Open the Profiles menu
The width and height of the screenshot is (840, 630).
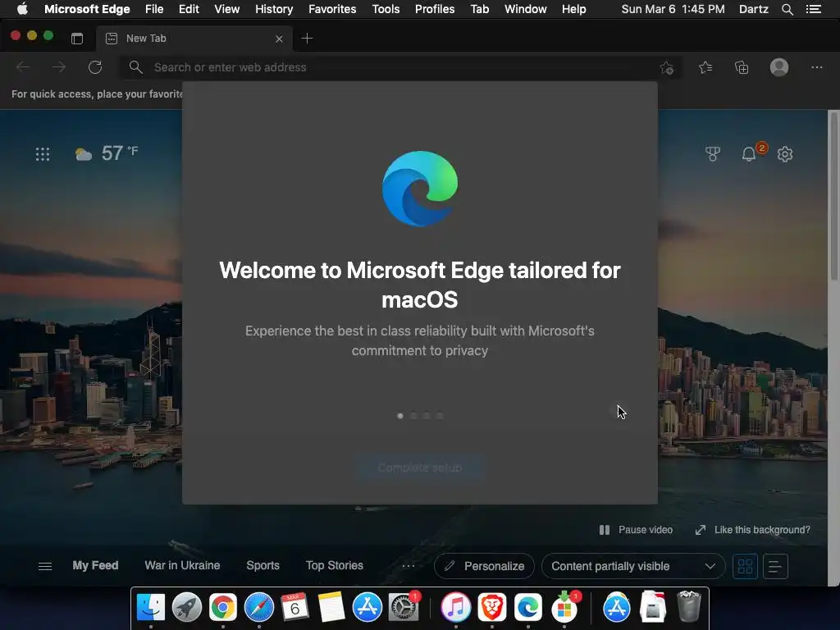[435, 9]
